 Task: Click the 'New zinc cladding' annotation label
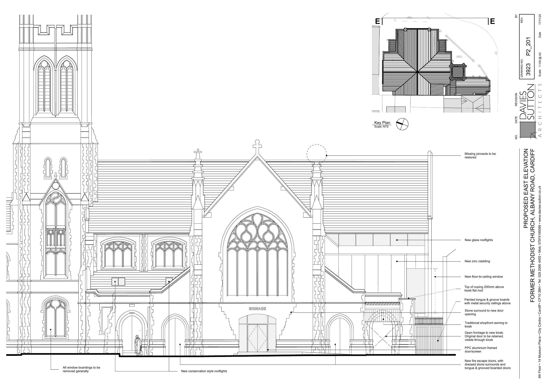477,261
